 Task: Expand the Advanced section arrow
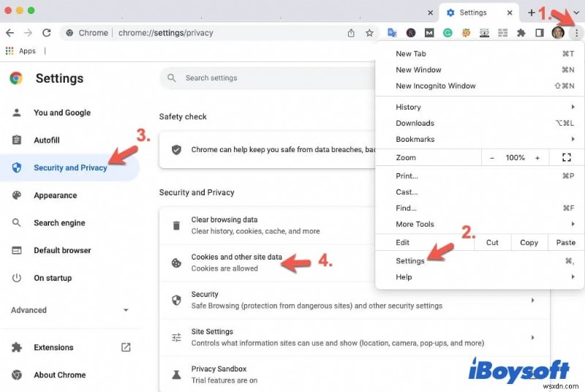point(126,310)
